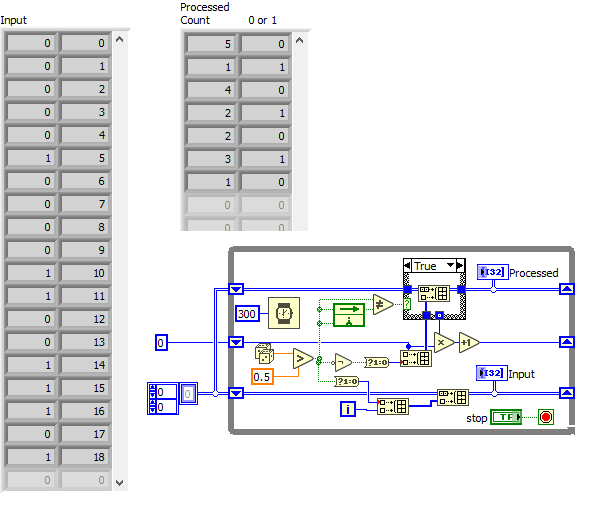The height and width of the screenshot is (526, 591).
Task: Go to previous case with left arrow
Action: tap(407, 266)
